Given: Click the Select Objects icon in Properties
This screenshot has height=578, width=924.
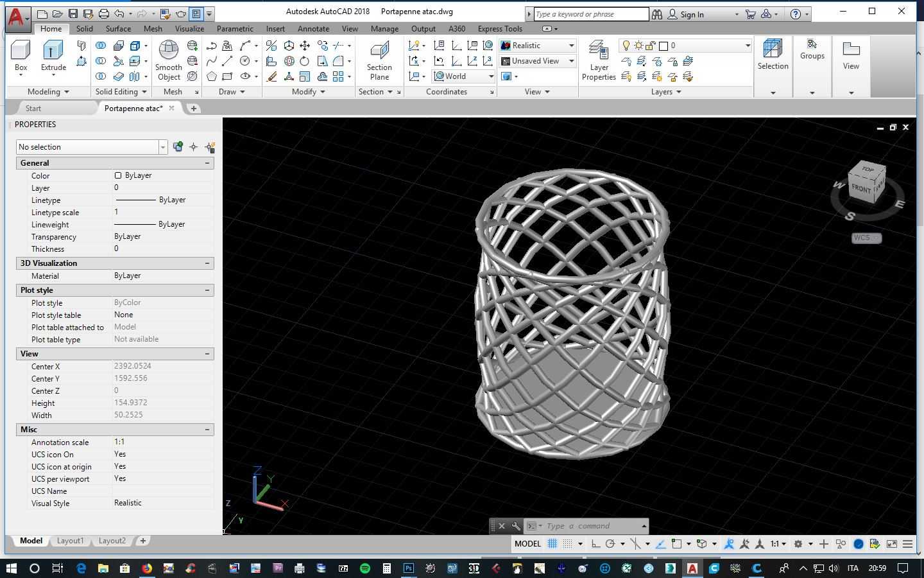Looking at the screenshot, I should [x=194, y=147].
